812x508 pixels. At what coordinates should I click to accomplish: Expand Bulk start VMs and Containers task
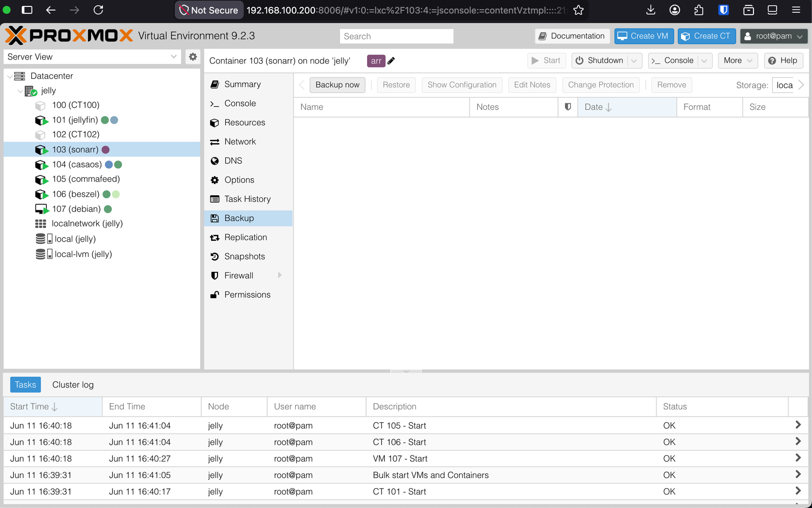pos(798,475)
